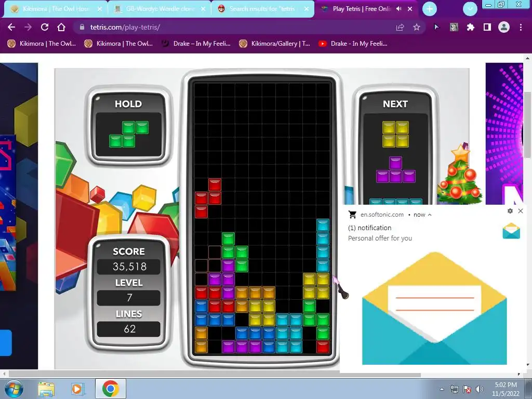Switch to Kikimora The Owl House tab
532x399 pixels.
coord(56,9)
